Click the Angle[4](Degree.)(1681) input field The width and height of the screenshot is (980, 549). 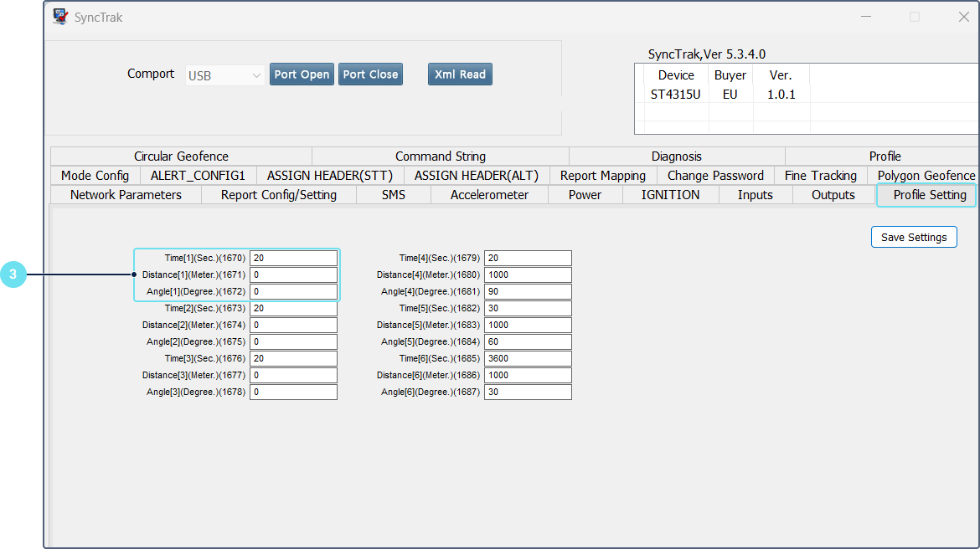(528, 292)
